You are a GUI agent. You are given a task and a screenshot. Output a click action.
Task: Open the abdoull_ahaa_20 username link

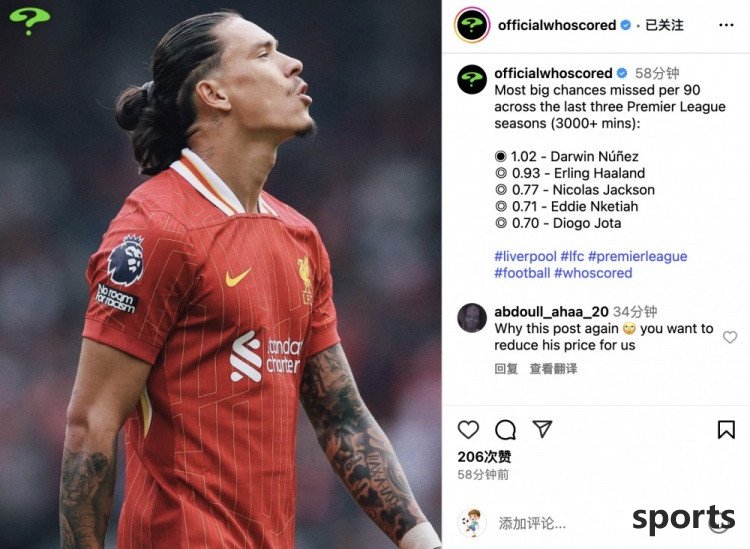(x=551, y=312)
